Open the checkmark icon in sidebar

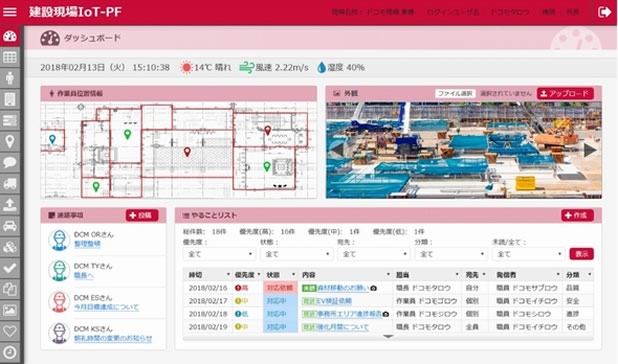(10, 268)
